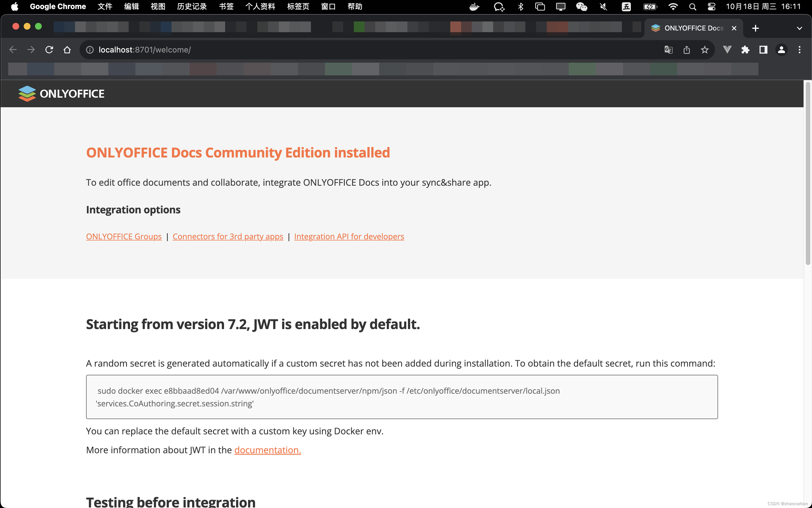Click the date and time 16:11
This screenshot has height=508, width=812.
(763, 7)
